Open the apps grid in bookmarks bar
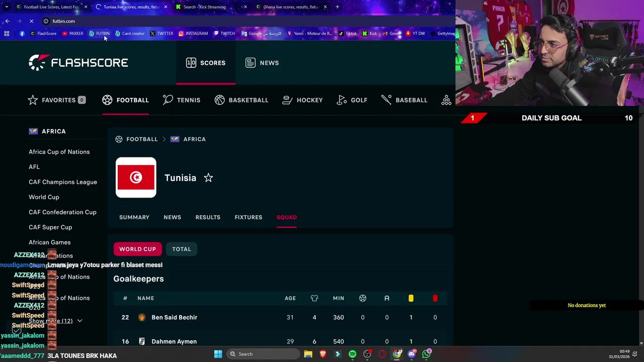This screenshot has width=644, height=362. click(7, 34)
